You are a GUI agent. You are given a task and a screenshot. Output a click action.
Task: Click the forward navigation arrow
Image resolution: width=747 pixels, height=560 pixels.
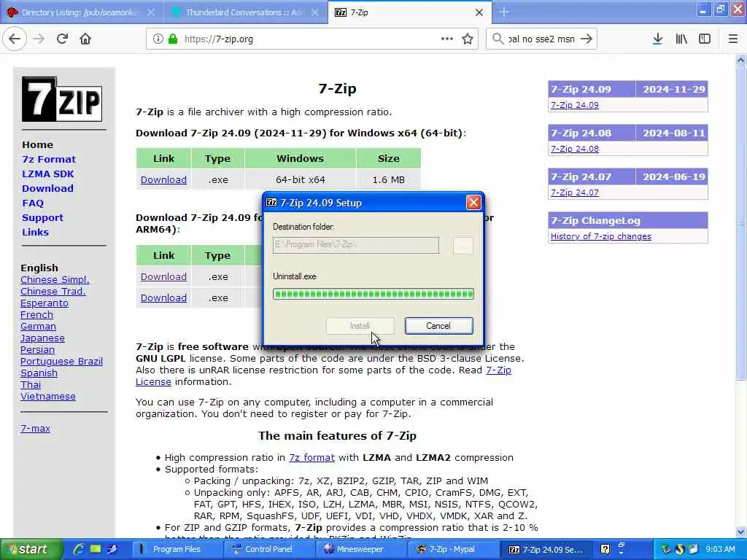pyautogui.click(x=39, y=39)
